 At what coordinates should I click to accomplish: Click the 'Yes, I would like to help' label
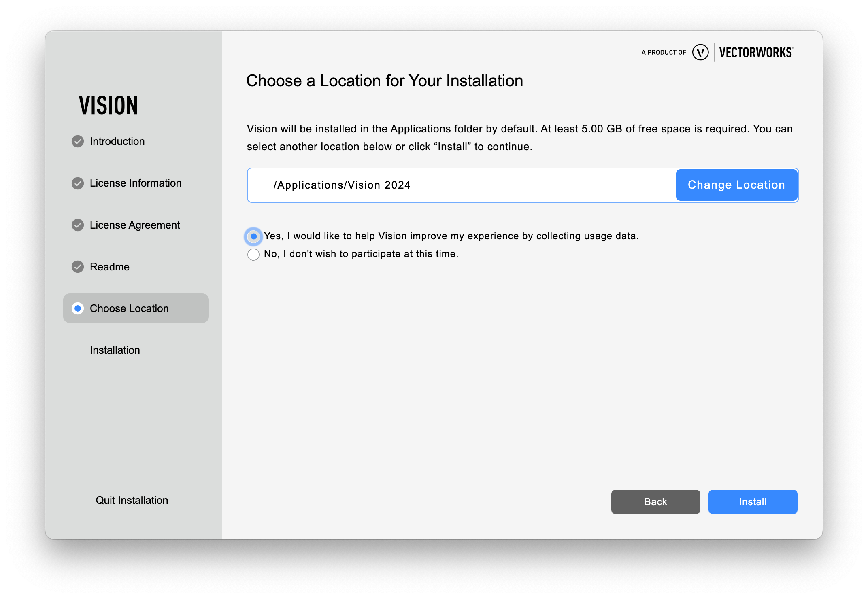pos(451,236)
